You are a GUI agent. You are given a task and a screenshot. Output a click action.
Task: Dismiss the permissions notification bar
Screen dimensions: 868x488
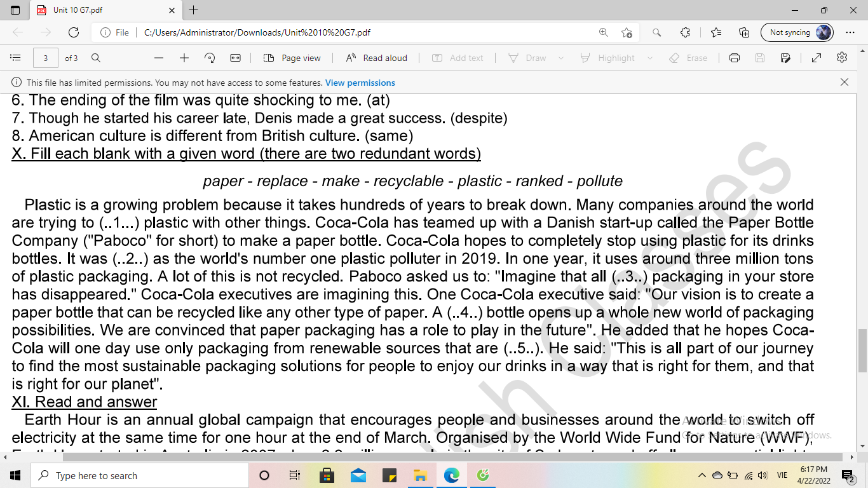pyautogui.click(x=844, y=82)
